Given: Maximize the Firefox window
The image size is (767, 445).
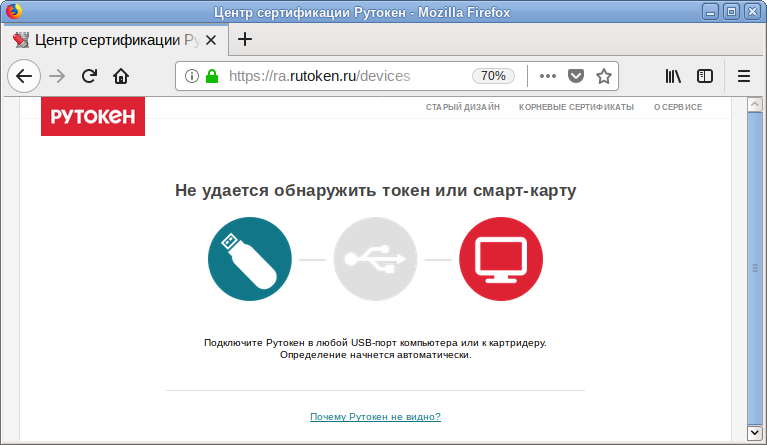Looking at the screenshot, I should (732, 12).
